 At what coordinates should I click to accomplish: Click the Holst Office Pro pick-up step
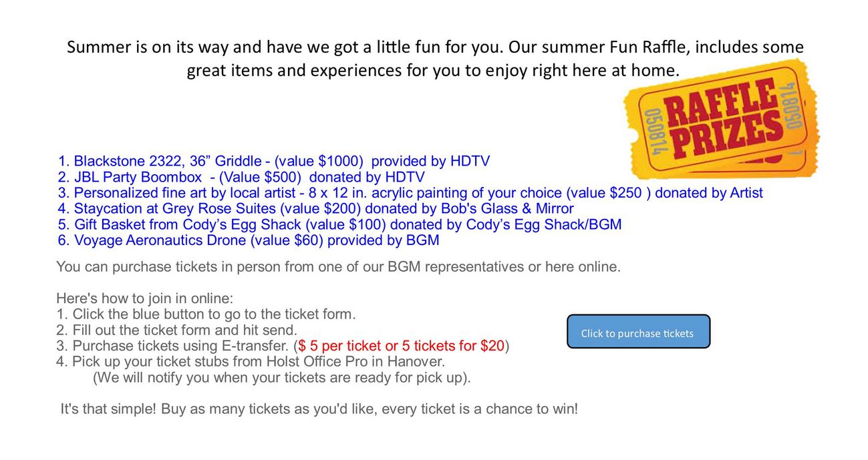251,362
